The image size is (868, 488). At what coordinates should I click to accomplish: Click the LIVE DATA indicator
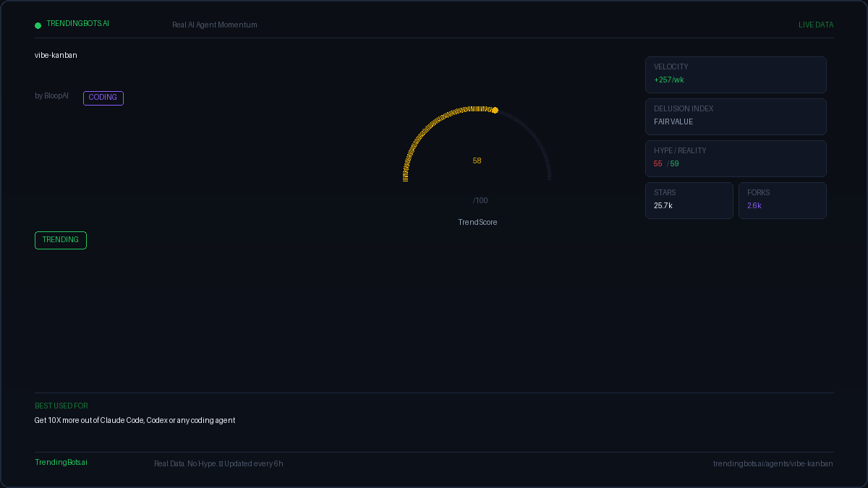coord(816,25)
